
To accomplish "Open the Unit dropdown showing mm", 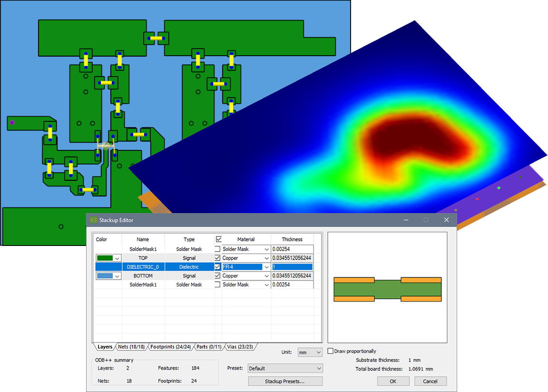I will pos(310,353).
